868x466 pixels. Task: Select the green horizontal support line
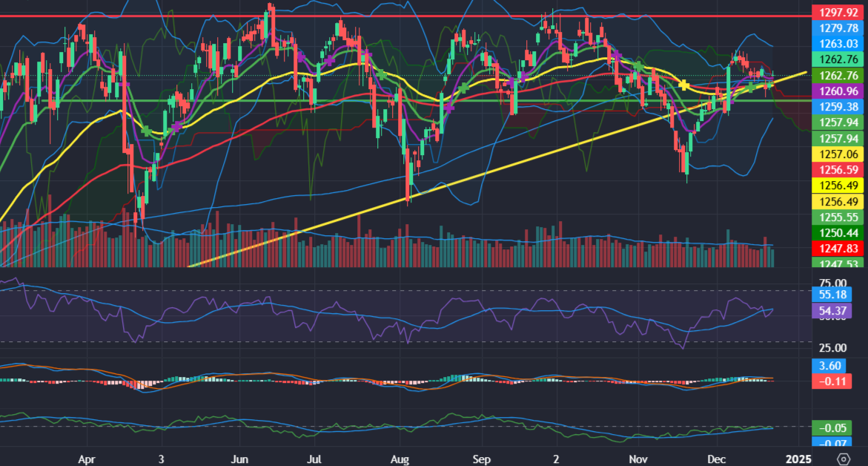(x=222, y=101)
